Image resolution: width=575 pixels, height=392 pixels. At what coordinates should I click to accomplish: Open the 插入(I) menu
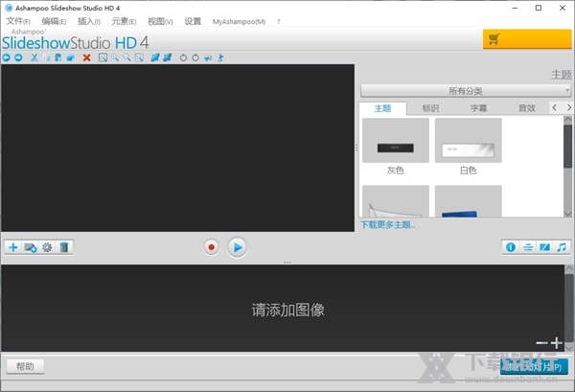pyautogui.click(x=89, y=21)
